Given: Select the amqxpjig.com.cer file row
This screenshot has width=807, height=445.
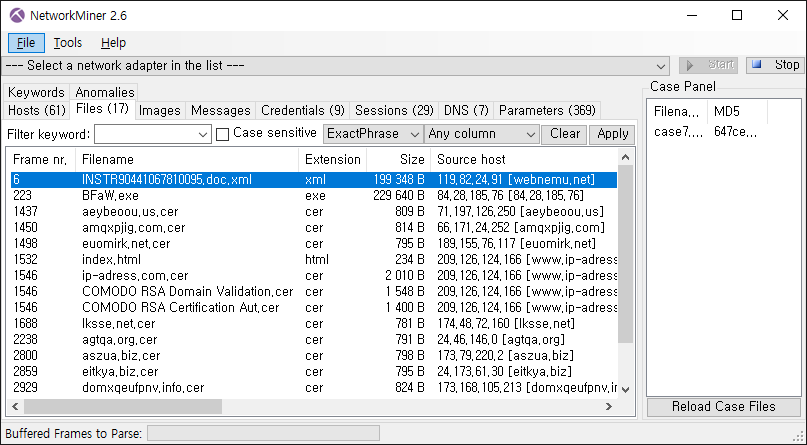Looking at the screenshot, I should (313, 227).
